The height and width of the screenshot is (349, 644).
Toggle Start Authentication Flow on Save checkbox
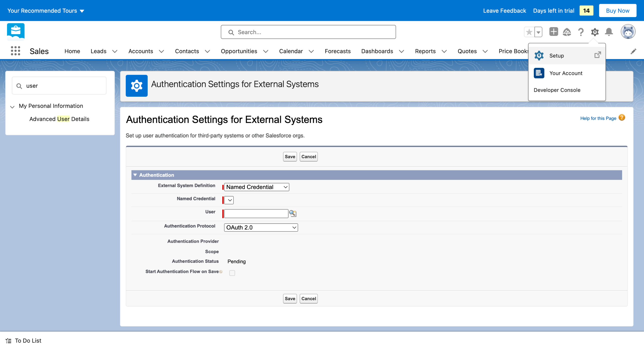[x=232, y=273]
